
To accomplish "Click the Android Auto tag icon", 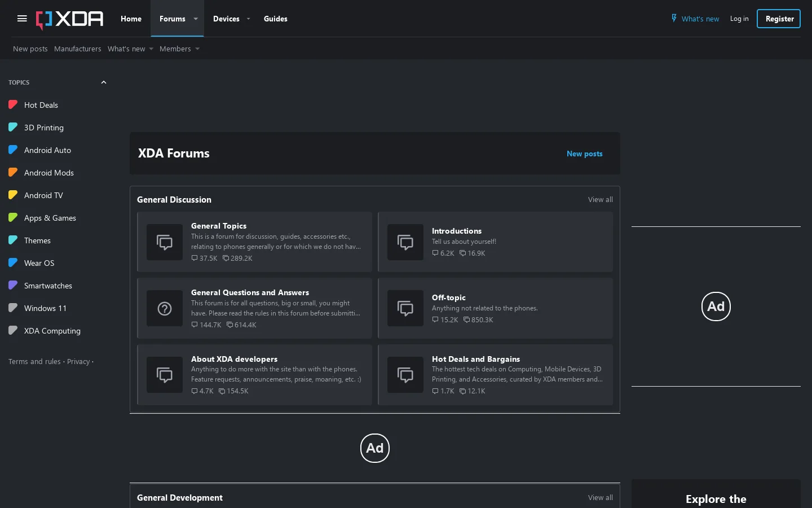I will [13, 150].
